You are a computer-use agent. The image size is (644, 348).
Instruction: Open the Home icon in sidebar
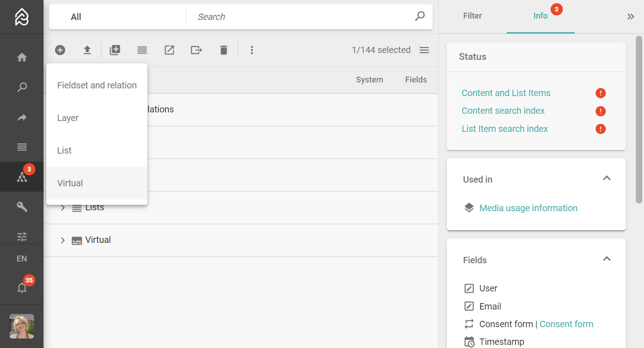[x=22, y=58]
